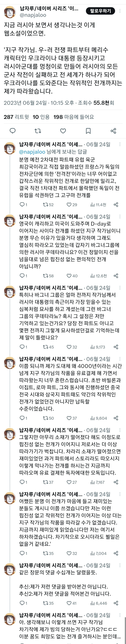126x644 pixels.
Task: Bookmark the main tweet
Action: (x=88, y=131)
